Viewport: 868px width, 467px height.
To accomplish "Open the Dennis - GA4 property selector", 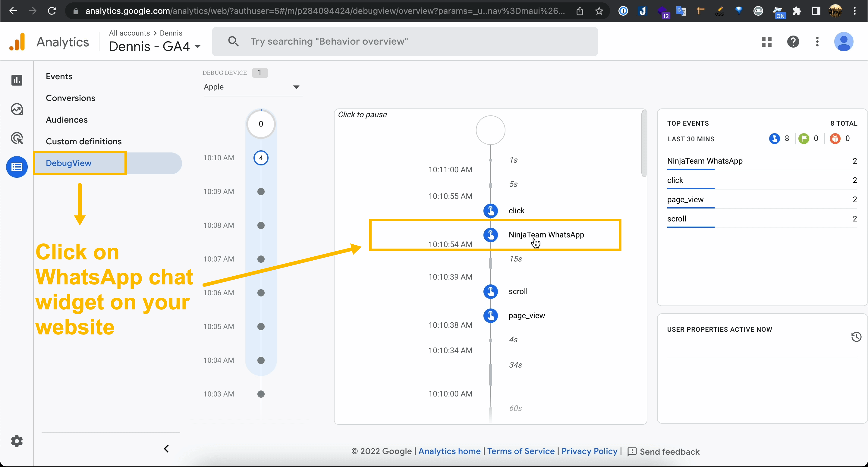I will (155, 46).
